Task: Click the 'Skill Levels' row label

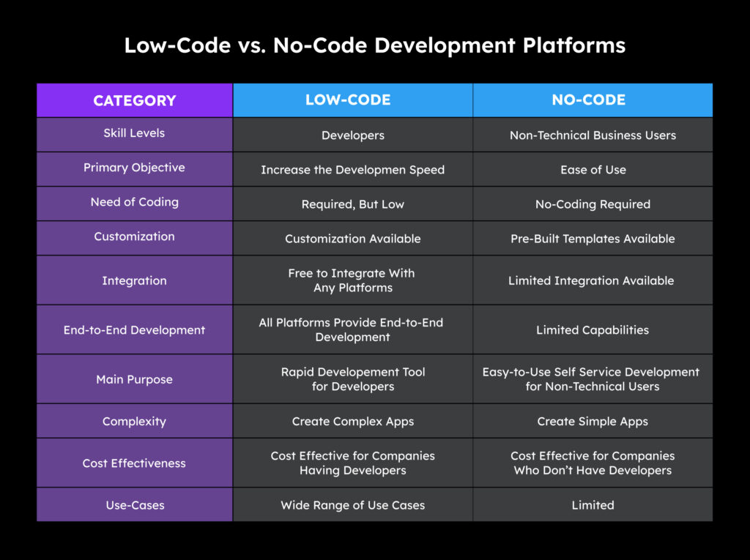Action: [x=135, y=133]
